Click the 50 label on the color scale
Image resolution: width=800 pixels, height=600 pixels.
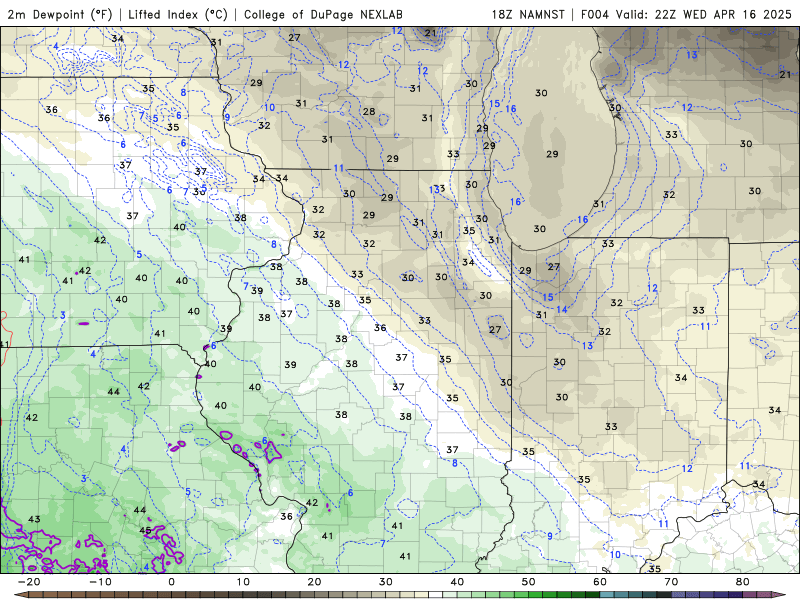529,582
